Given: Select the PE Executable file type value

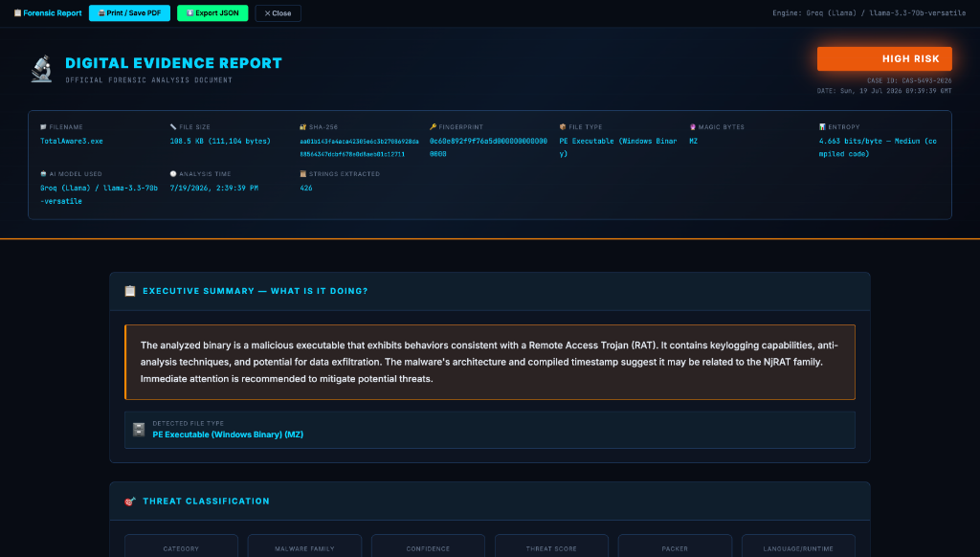Looking at the screenshot, I should [x=618, y=147].
